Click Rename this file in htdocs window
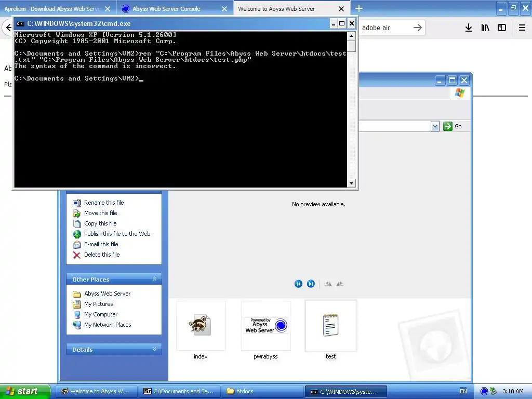 [104, 203]
